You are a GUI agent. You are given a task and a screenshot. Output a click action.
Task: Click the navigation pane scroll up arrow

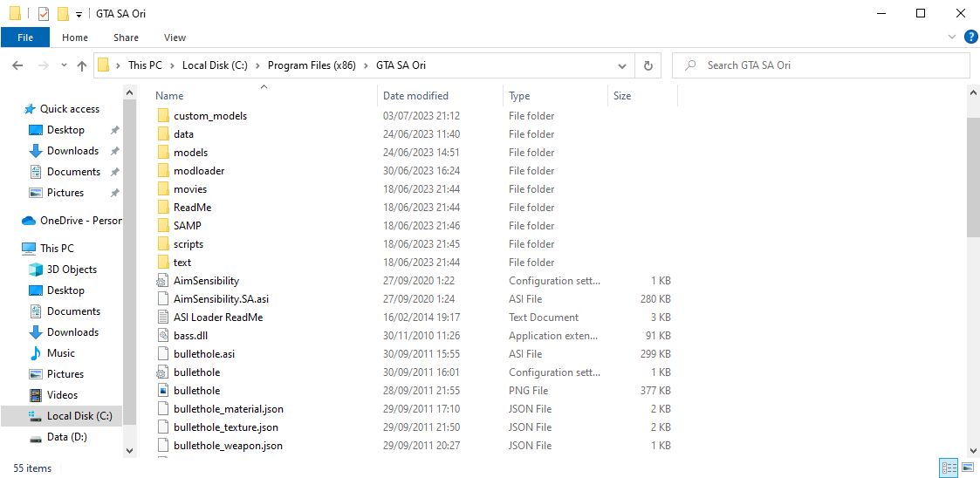tap(129, 92)
